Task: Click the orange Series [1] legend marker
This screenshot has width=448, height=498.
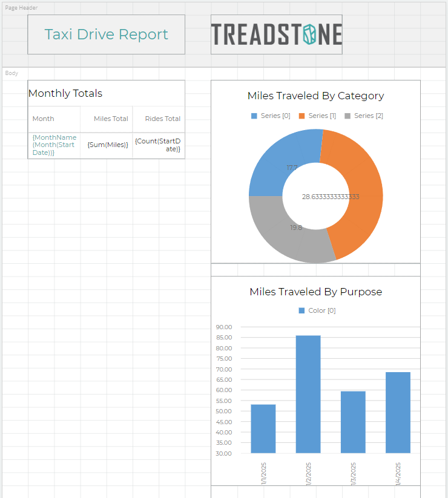Action: click(302, 116)
